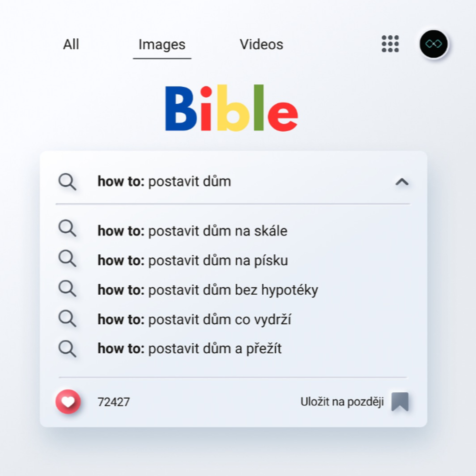Click the colorful Bible logo
This screenshot has height=476, width=476.
231,108
